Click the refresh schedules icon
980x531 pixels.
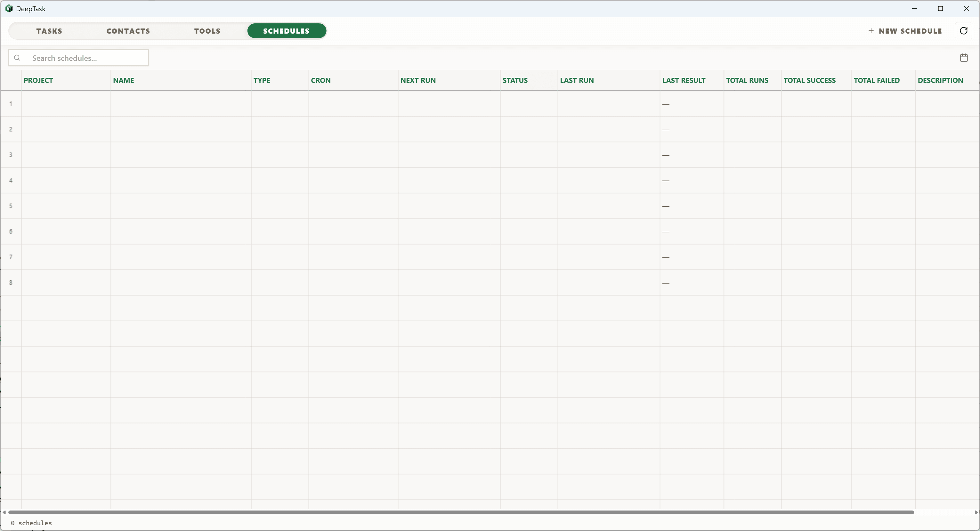pos(963,31)
